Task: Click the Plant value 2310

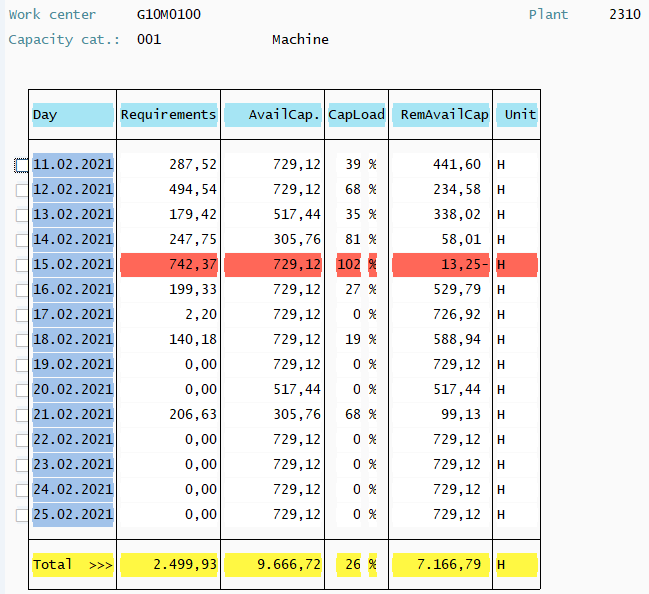Action: [624, 15]
